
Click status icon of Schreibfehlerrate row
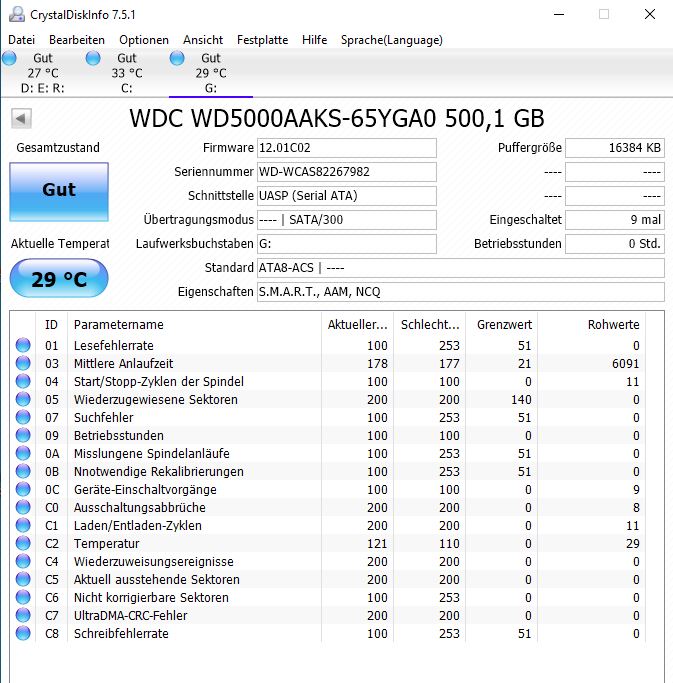(x=23, y=633)
